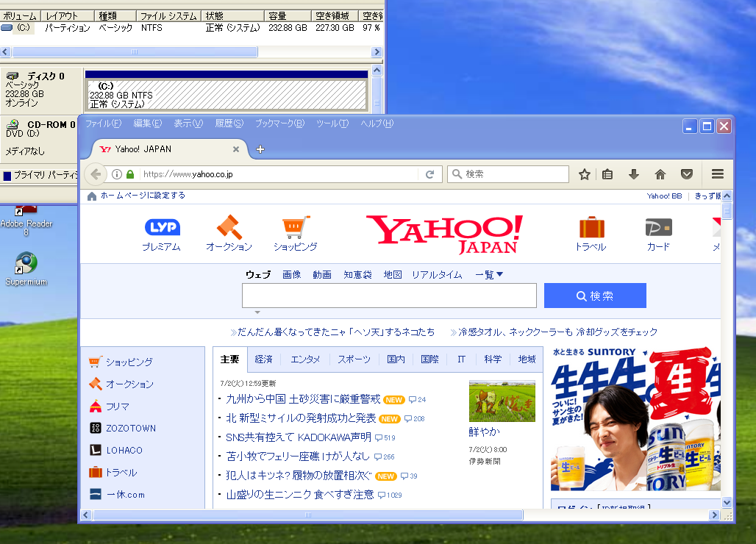Click the Yahoo! JAPAN logo
The height and width of the screenshot is (544, 756).
[x=444, y=235]
